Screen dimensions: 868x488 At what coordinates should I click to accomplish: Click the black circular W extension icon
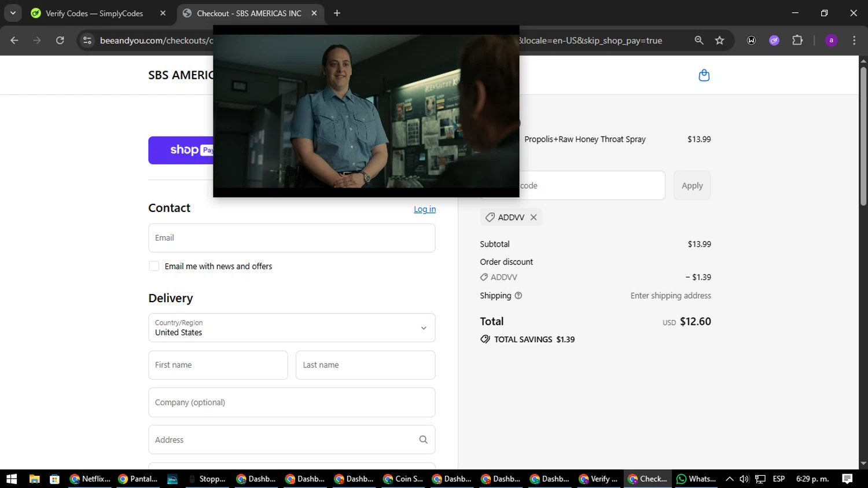click(x=751, y=41)
